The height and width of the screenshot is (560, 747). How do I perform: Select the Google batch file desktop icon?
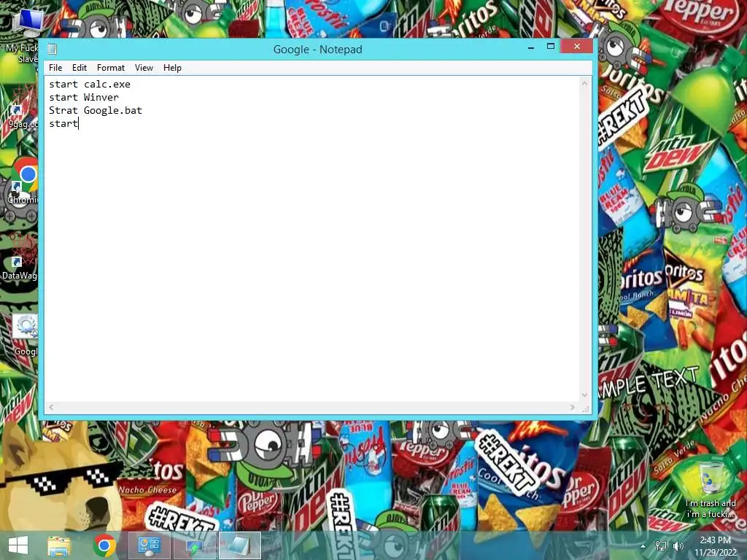[x=25, y=335]
